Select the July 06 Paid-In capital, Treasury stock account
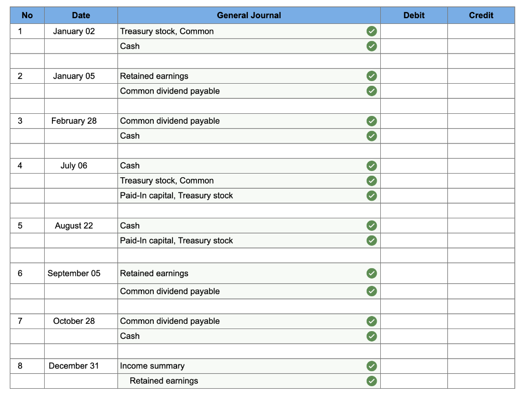Viewport: 532px width, 394px height. point(249,195)
